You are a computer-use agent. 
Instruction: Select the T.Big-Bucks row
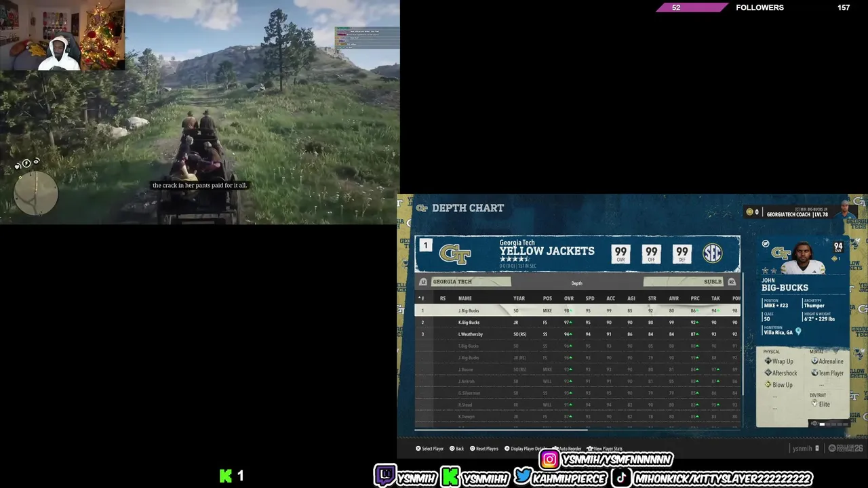pyautogui.click(x=577, y=346)
